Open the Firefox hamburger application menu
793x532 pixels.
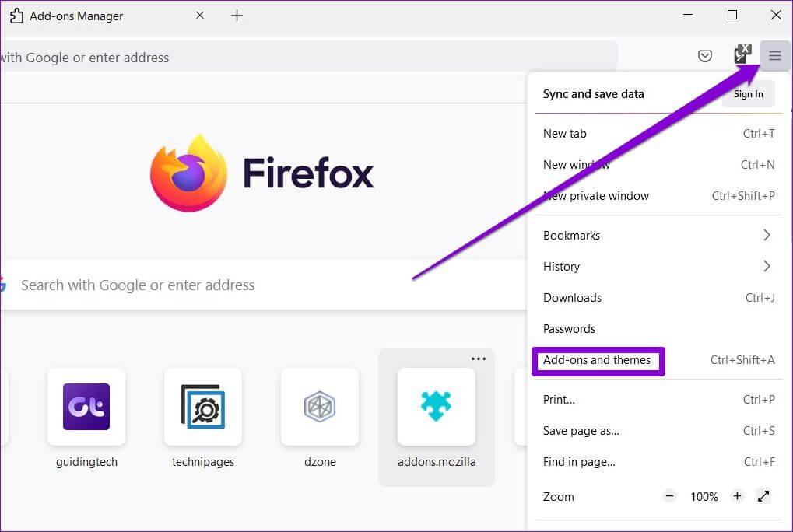coord(774,55)
